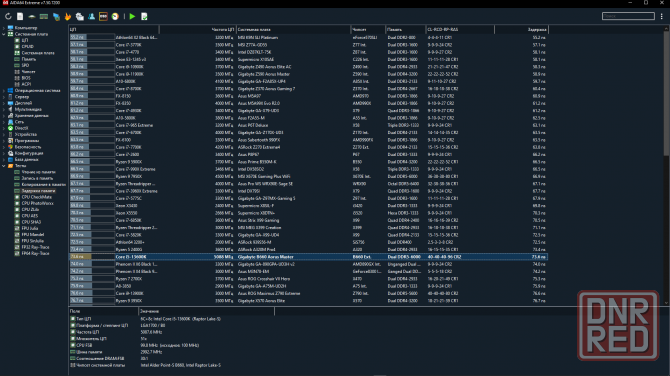Open the OSD panel icon in toolbar
The height and width of the screenshot is (376, 670).
pos(103,16)
